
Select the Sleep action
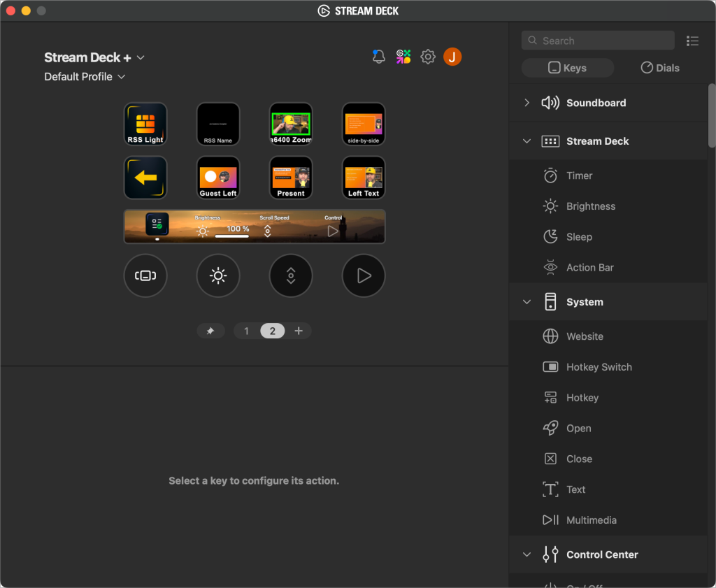tap(578, 237)
